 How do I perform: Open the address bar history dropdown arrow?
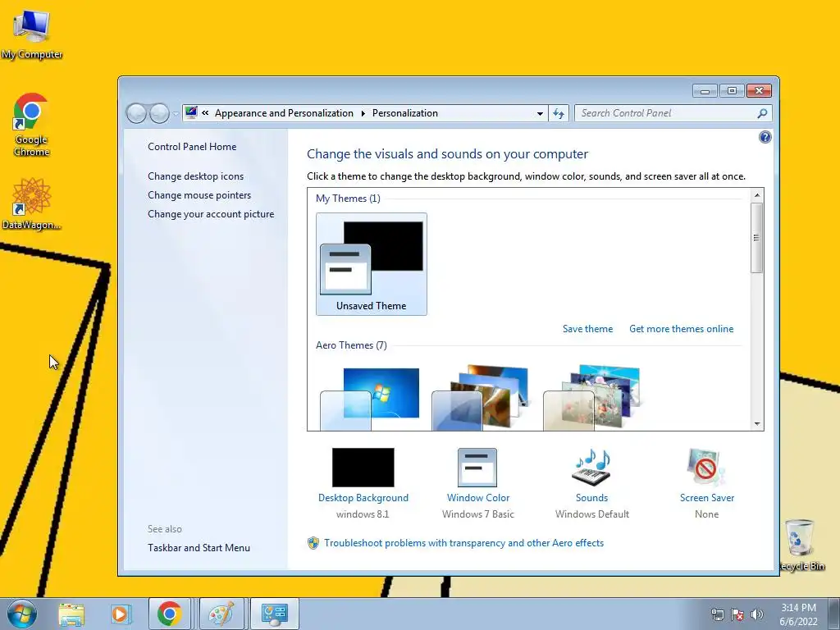(540, 113)
